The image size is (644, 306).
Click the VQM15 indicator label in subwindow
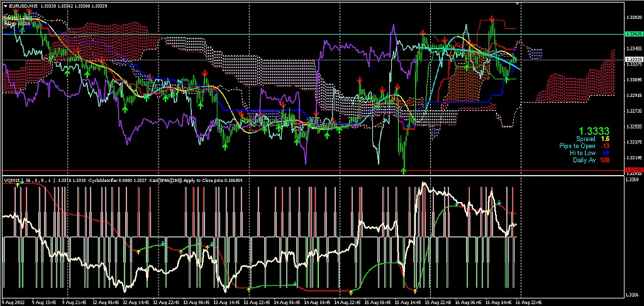[x=13, y=180]
